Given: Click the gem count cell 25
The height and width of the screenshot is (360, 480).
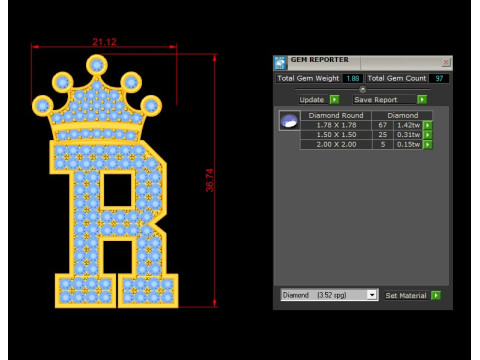Looking at the screenshot, I should 383,135.
